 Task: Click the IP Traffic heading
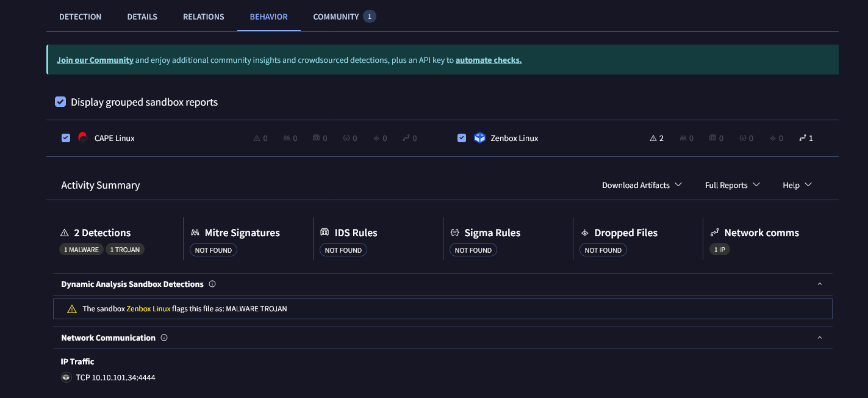tap(77, 361)
